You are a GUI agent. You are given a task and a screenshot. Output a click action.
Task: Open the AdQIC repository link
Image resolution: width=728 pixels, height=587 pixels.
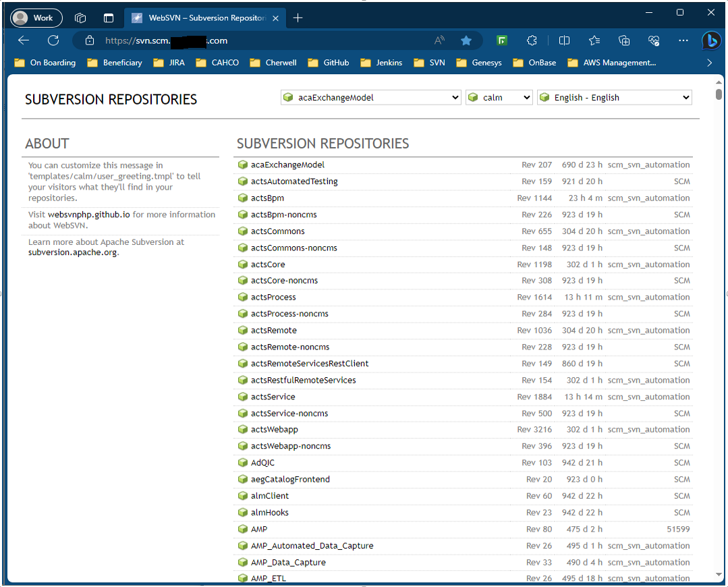click(262, 463)
